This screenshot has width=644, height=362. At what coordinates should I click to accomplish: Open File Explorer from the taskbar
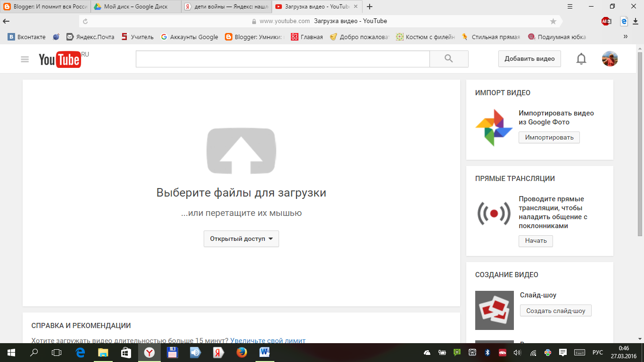click(103, 353)
